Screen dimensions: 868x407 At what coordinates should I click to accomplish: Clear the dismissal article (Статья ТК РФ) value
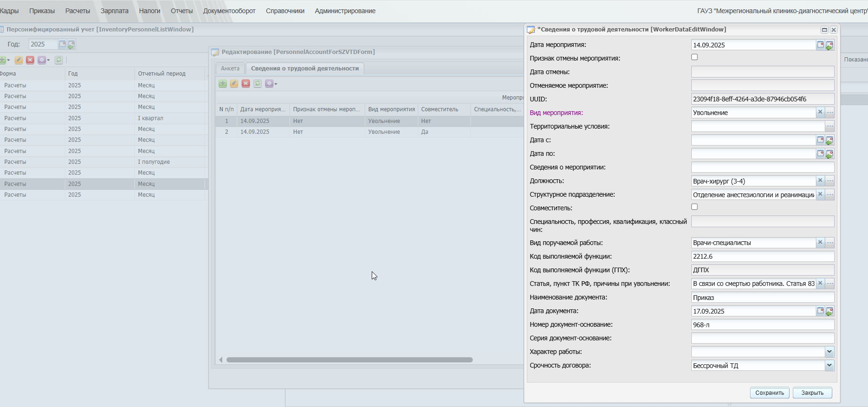[x=820, y=284]
